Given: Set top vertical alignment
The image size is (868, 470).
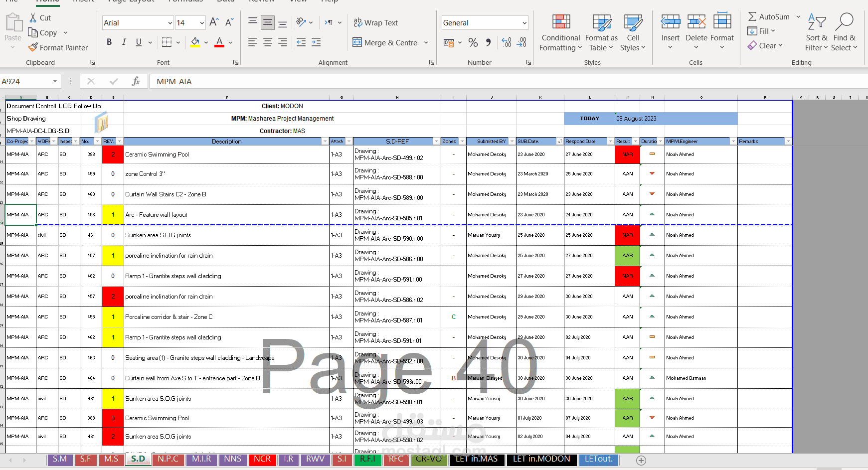Looking at the screenshot, I should point(253,22).
